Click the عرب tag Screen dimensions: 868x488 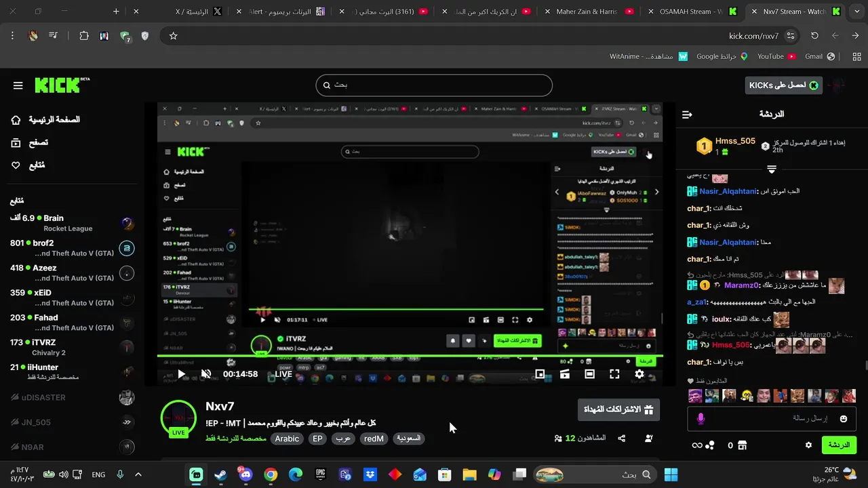(x=343, y=439)
